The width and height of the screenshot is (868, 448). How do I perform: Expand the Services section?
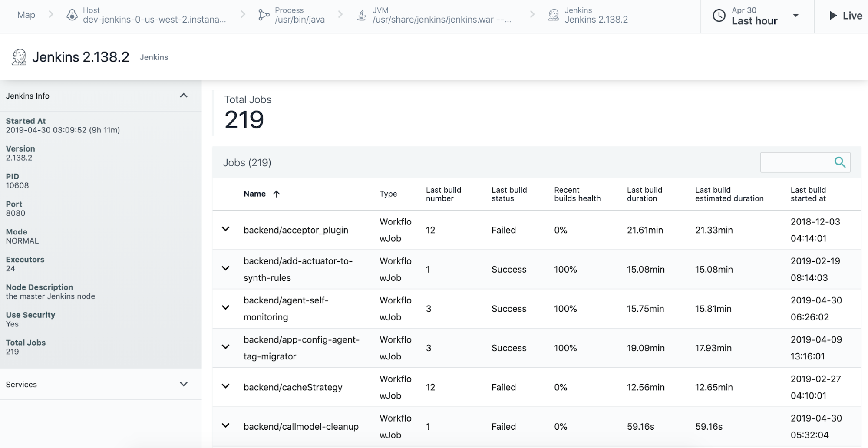(x=184, y=384)
